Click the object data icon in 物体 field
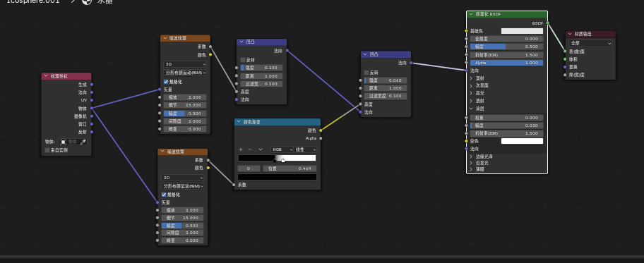The width and height of the screenshot is (644, 263). (x=64, y=142)
